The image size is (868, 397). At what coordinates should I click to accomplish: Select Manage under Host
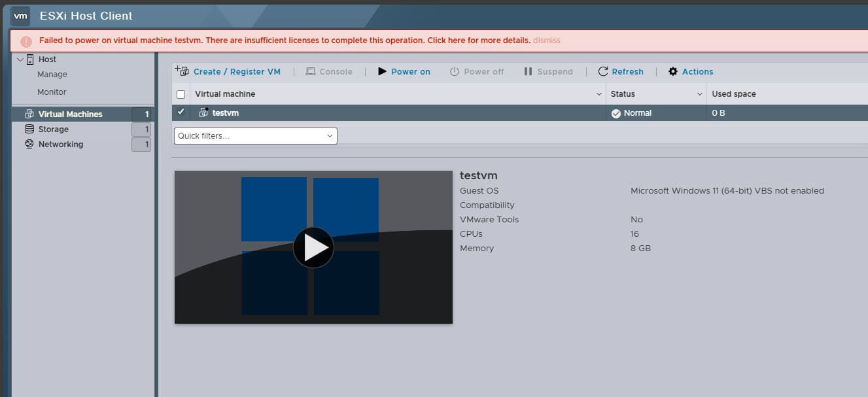point(52,75)
